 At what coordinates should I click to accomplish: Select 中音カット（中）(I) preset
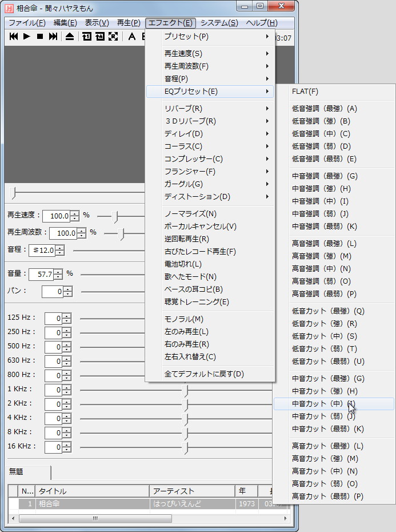click(x=334, y=404)
